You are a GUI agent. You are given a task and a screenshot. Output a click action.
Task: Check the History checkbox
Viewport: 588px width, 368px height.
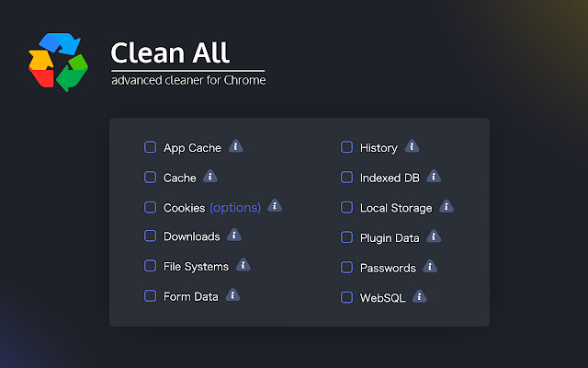[346, 147]
